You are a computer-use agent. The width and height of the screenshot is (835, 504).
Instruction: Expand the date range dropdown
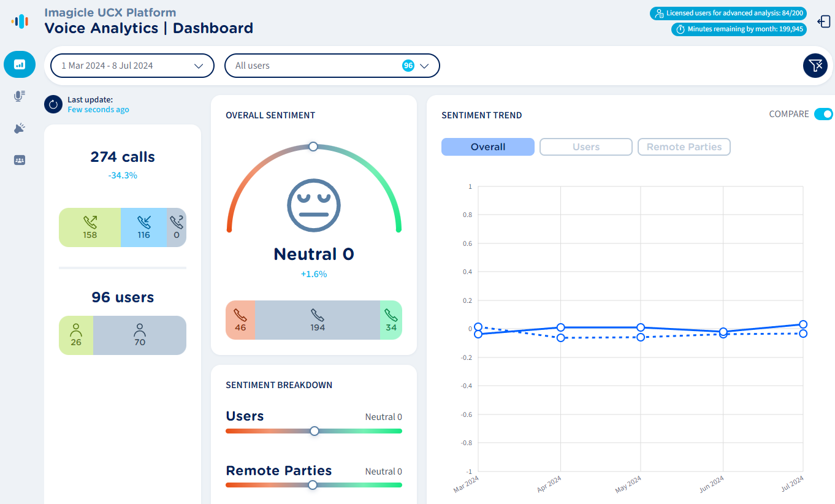132,66
